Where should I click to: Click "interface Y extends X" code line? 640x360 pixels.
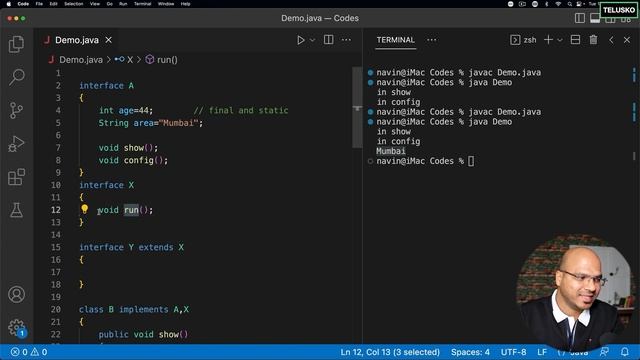pyautogui.click(x=131, y=247)
